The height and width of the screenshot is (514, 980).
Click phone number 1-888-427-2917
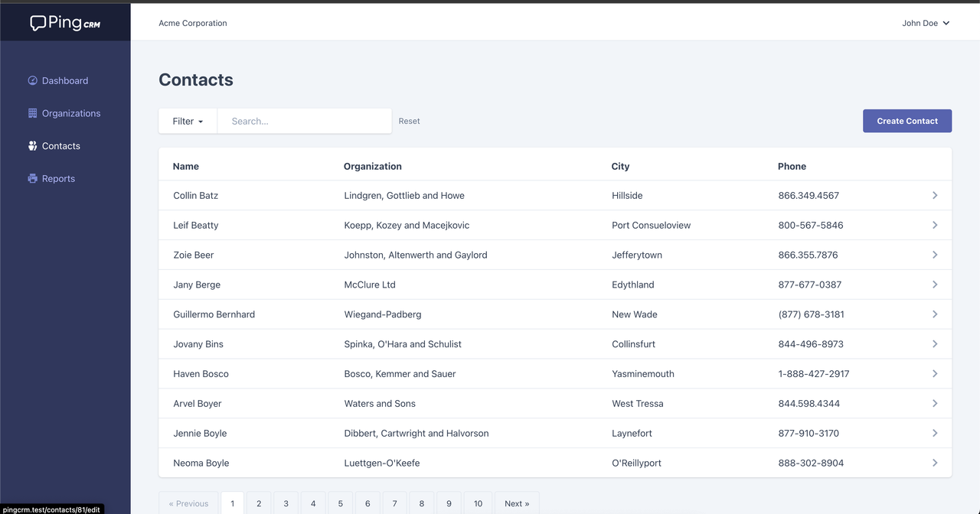814,374
